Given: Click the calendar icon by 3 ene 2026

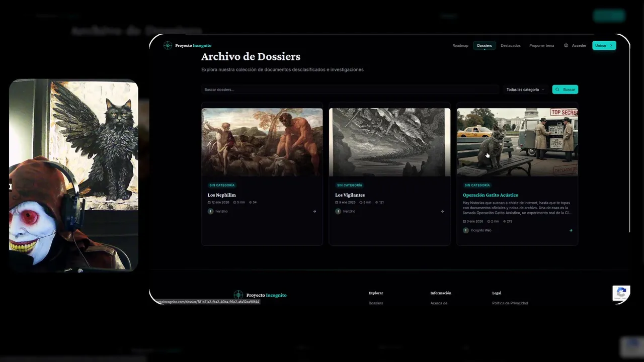Looking at the screenshot, I should (x=464, y=221).
